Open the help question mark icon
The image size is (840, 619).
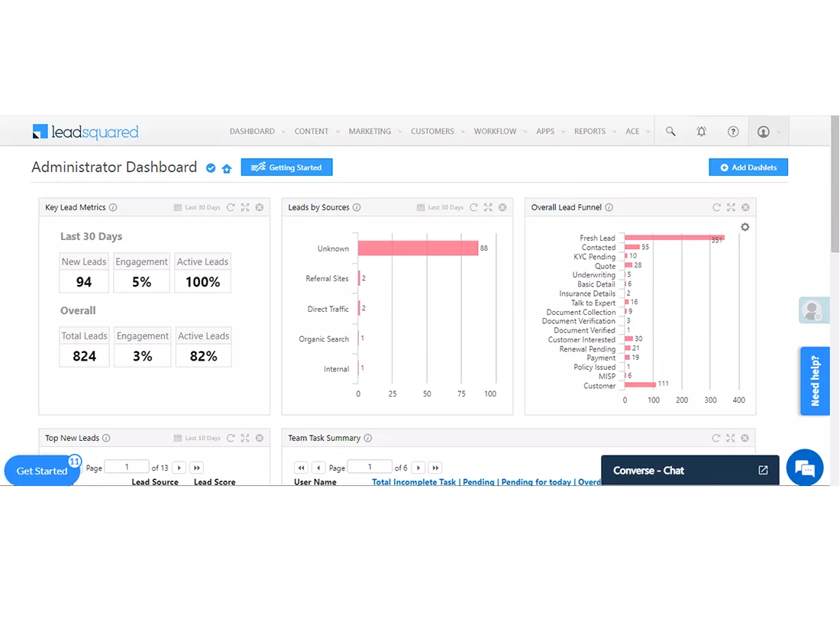pyautogui.click(x=733, y=131)
